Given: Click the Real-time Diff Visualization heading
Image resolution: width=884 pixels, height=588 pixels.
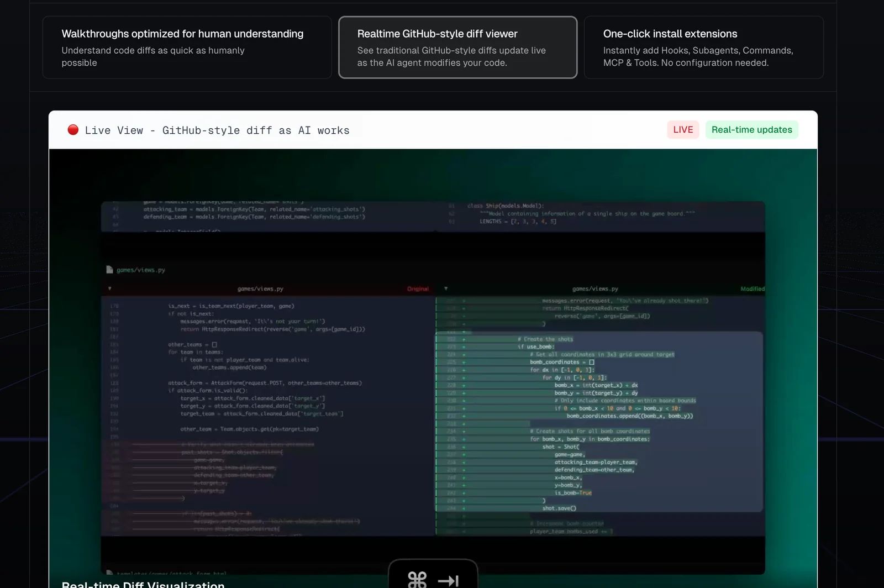Looking at the screenshot, I should point(143,584).
